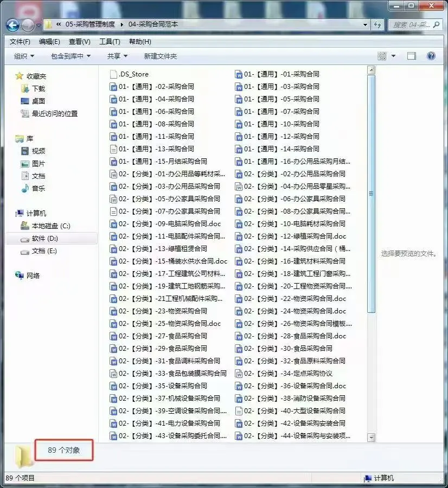The width and height of the screenshot is (448, 488).
Task: Open the 编辑(E) menu
Action: pos(49,41)
